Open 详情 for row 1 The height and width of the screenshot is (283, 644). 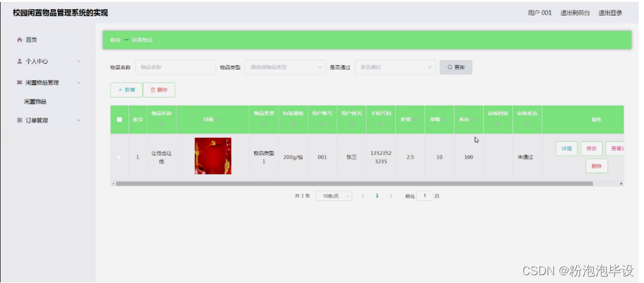[567, 148]
